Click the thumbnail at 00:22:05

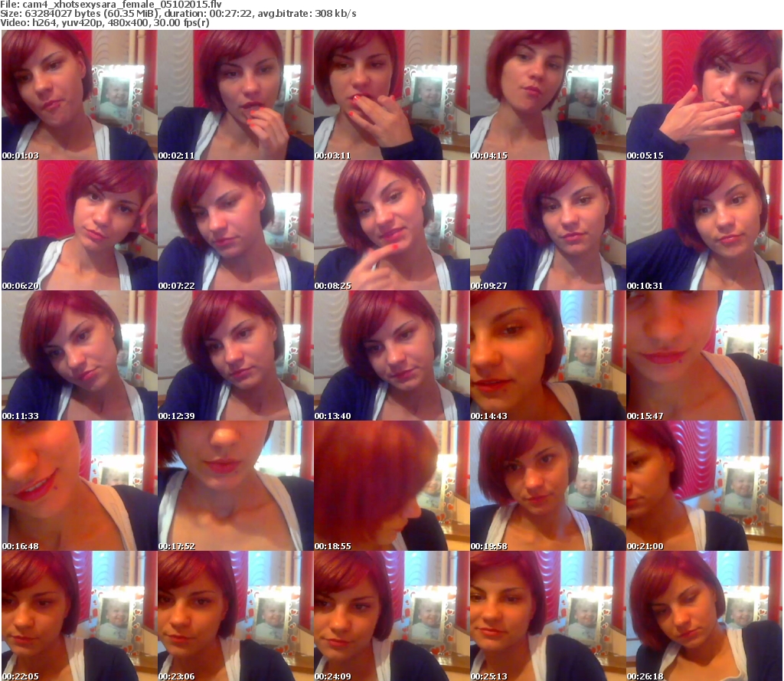click(79, 616)
